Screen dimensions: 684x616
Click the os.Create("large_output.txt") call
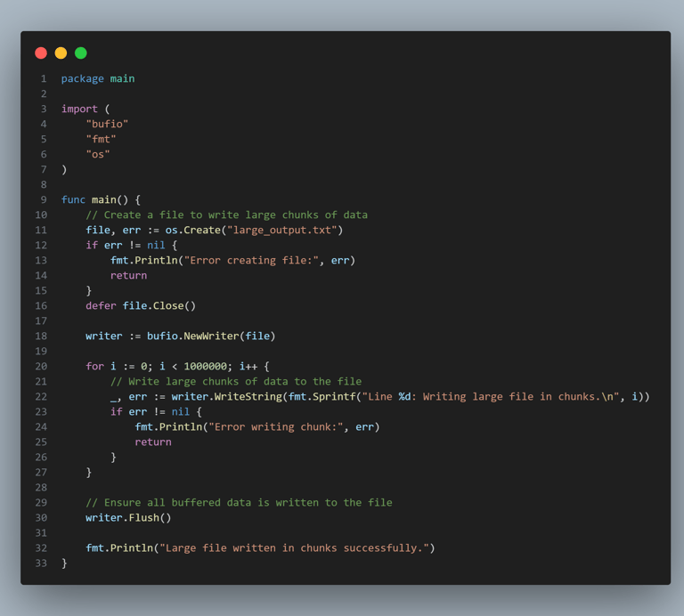point(254,231)
